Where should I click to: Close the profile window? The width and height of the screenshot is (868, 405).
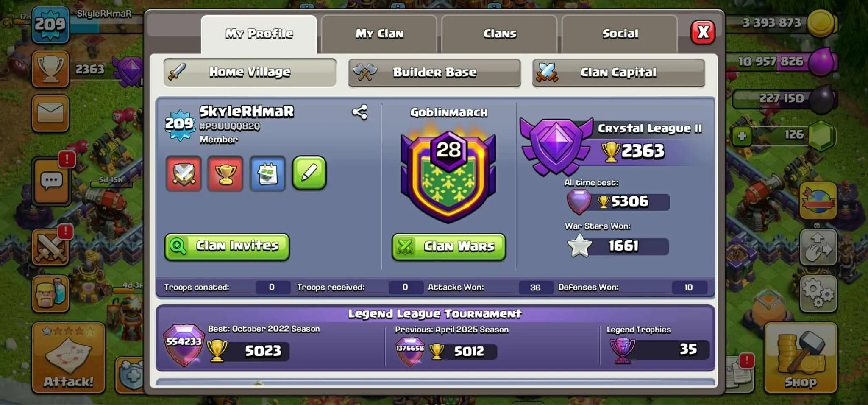[x=703, y=32]
